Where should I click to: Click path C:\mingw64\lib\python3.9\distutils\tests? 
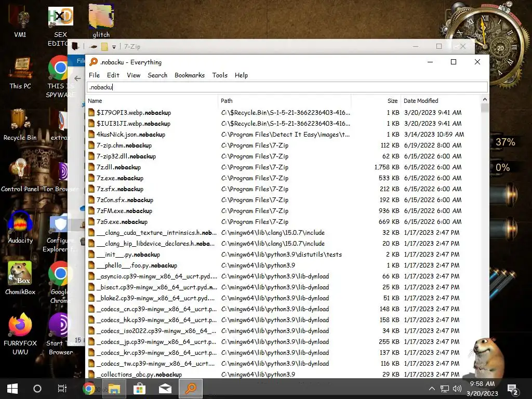click(x=281, y=255)
